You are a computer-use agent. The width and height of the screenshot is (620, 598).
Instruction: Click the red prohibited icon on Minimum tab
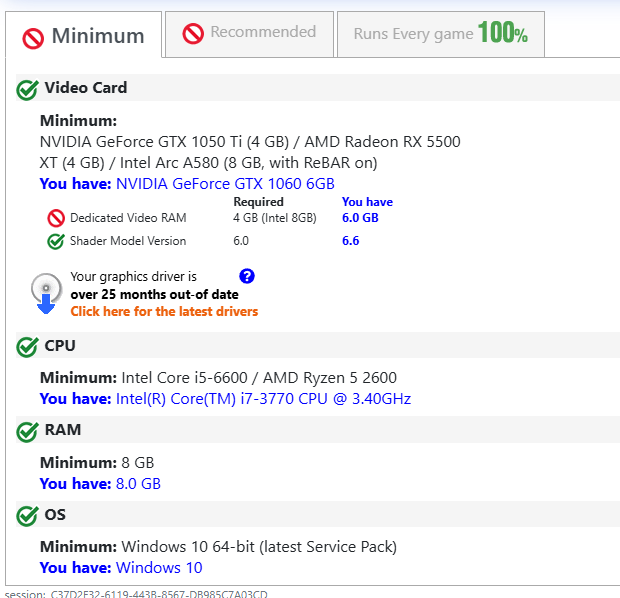(x=33, y=38)
